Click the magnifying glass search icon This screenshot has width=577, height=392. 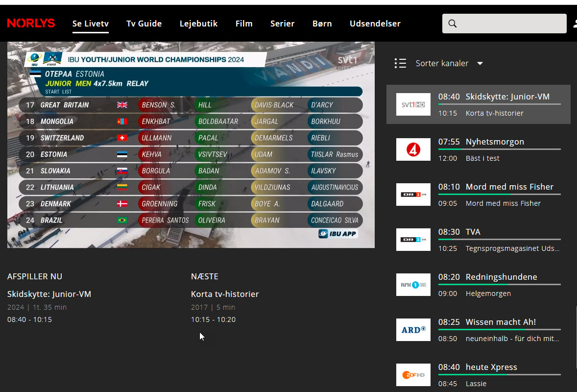453,24
